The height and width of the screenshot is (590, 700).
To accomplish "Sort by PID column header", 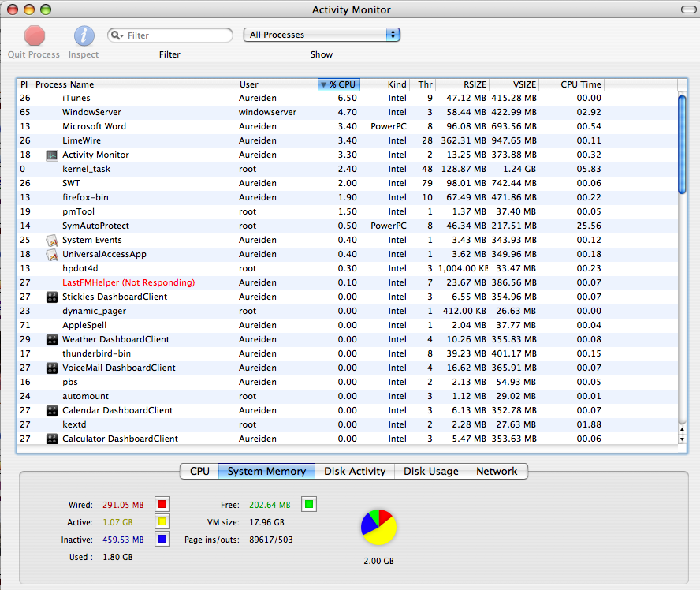I will (x=24, y=84).
